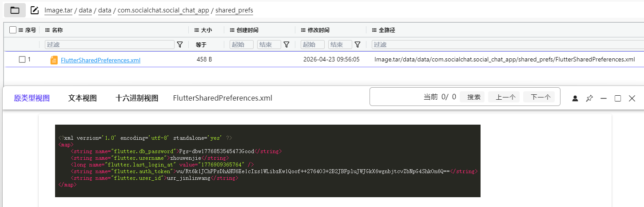Click the user profile icon

coord(575,98)
